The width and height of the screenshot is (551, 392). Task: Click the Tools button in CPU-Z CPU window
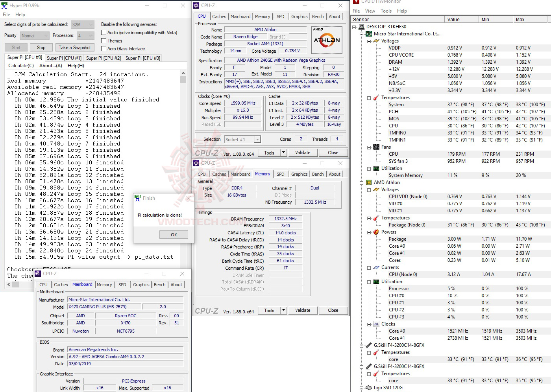coord(269,153)
